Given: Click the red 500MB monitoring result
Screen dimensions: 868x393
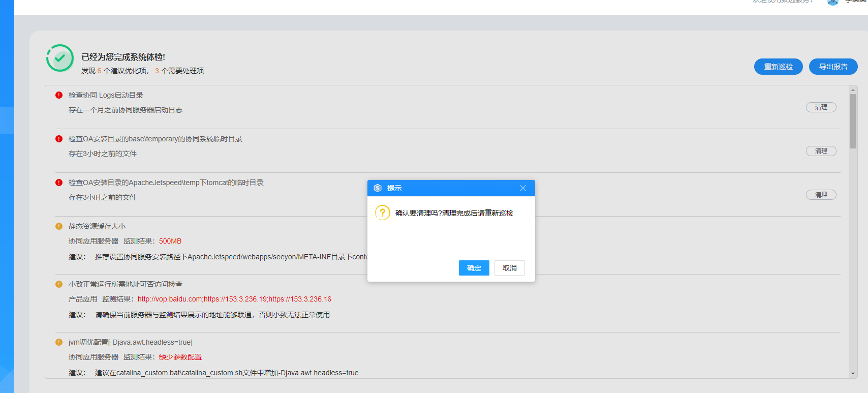Looking at the screenshot, I should [x=170, y=241].
